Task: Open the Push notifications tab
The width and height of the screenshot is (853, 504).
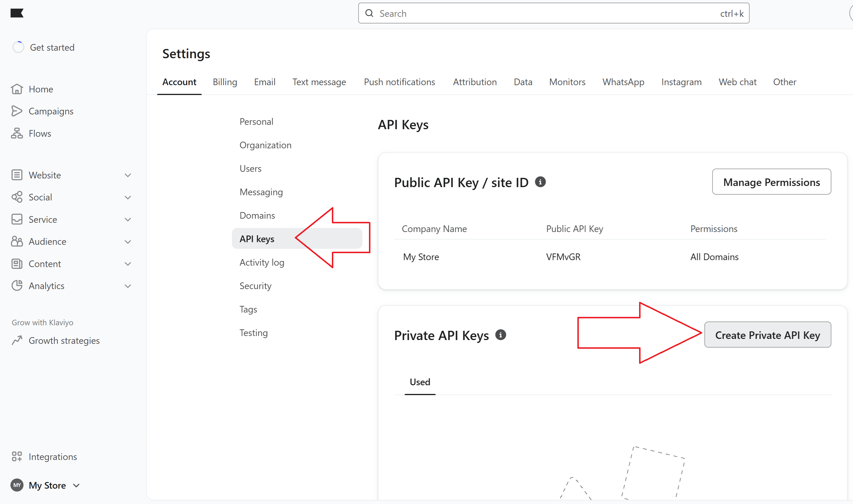Action: coord(399,82)
